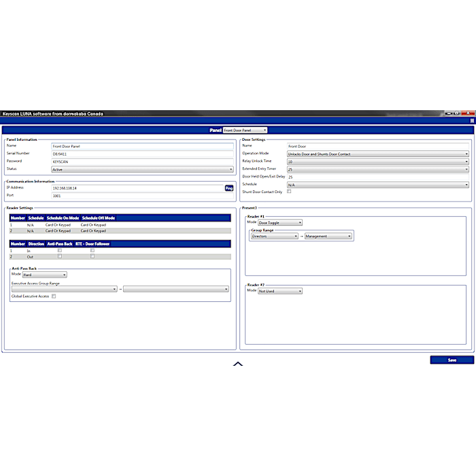Screen dimensions: 476x476
Task: Check Global Executive Access box
Action: pyautogui.click(x=54, y=296)
